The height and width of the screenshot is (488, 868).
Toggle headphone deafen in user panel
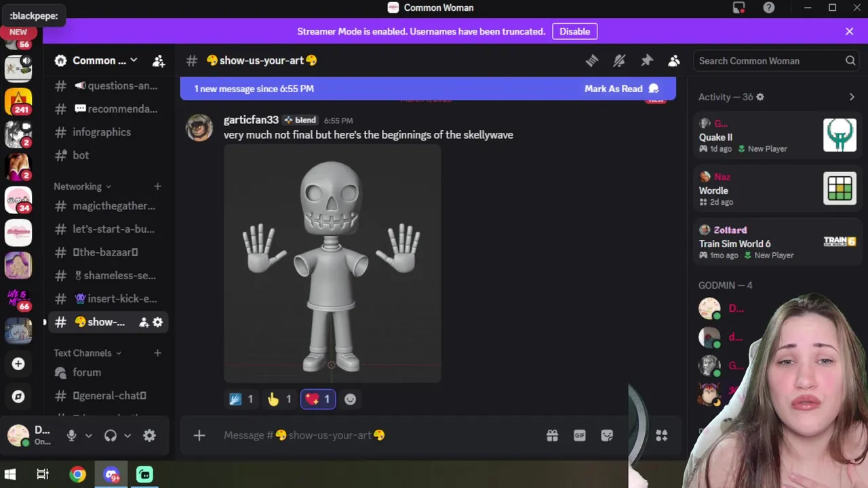click(111, 435)
